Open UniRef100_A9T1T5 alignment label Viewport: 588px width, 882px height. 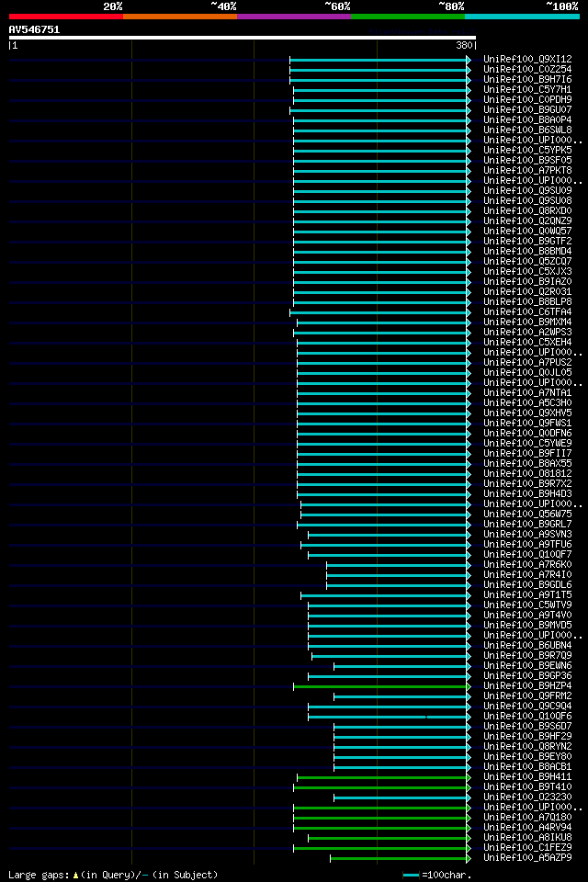527,595
